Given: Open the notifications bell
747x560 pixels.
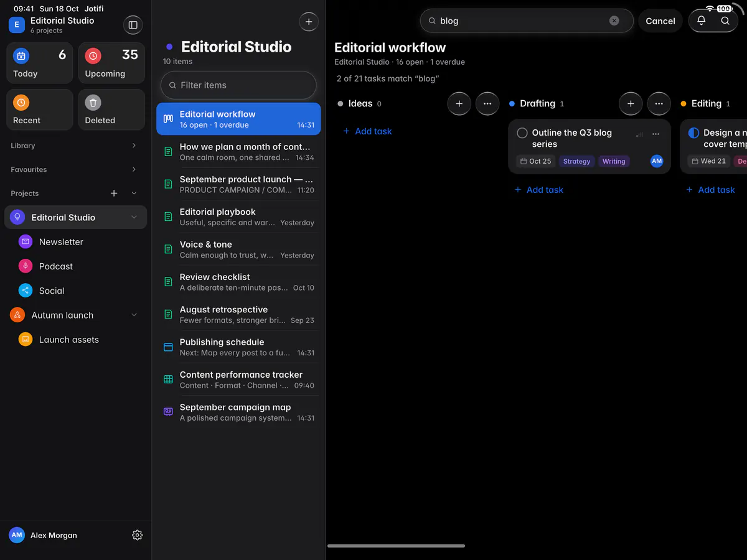Looking at the screenshot, I should pyautogui.click(x=701, y=21).
